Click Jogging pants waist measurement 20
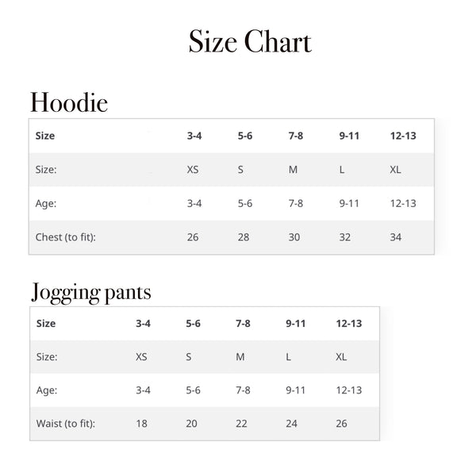This screenshot has width=476, height=476. click(191, 424)
